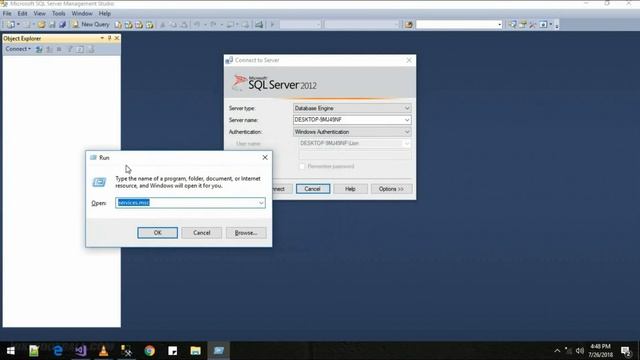Screen dimensions: 640x360
Task: Open Visual Studio from taskbar
Action: (x=81, y=351)
